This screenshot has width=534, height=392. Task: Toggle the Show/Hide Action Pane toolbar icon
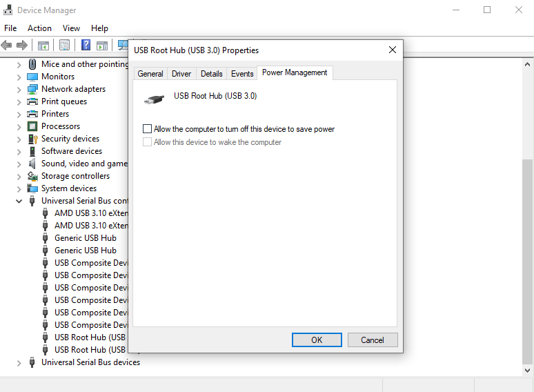point(102,45)
